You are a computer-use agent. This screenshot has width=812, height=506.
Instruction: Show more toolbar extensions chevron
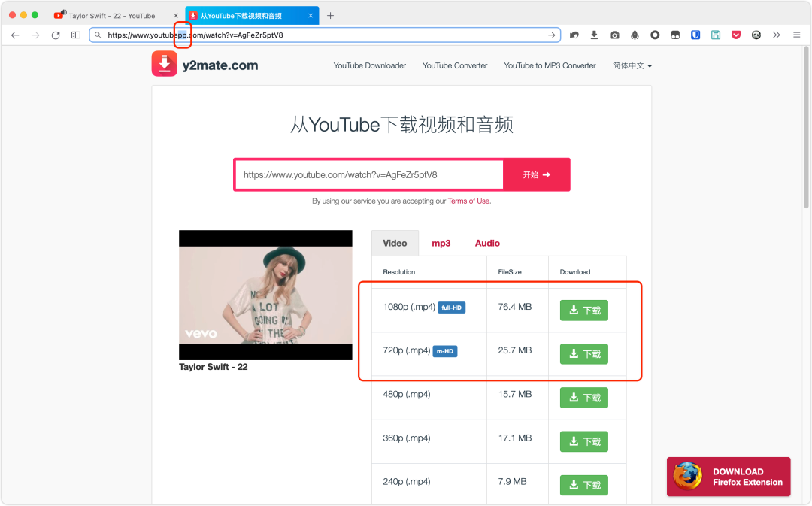coord(776,35)
